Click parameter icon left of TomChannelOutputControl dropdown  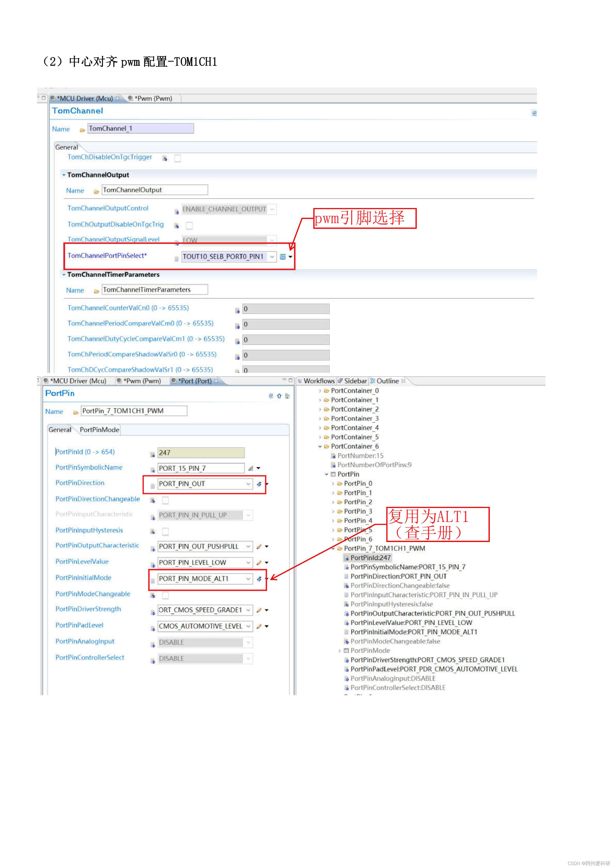(x=176, y=211)
